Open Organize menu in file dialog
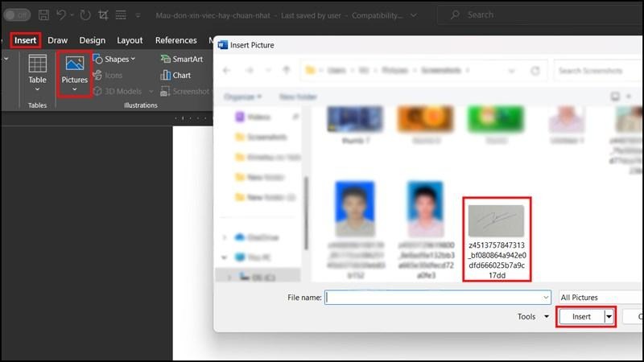The width and height of the screenshot is (644, 362). pyautogui.click(x=242, y=97)
